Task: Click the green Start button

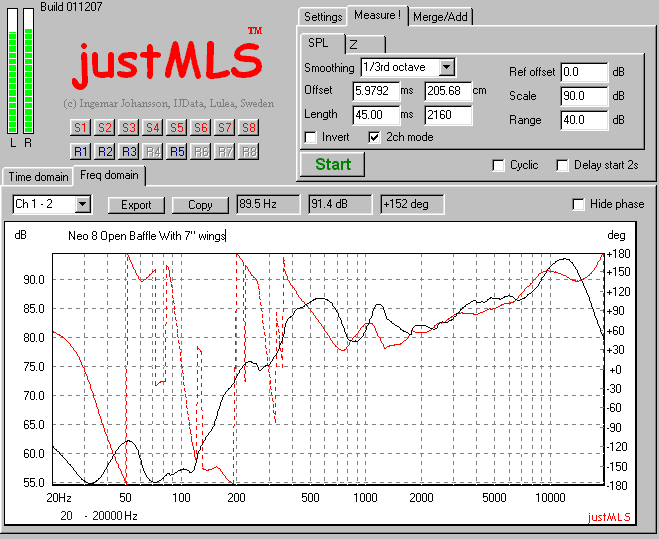Action: pyautogui.click(x=332, y=164)
